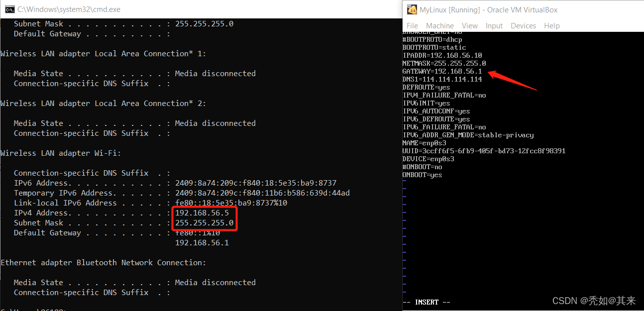Click the IPV6INIT=yes line
Viewport: 644px width, 311px height.
coord(426,103)
